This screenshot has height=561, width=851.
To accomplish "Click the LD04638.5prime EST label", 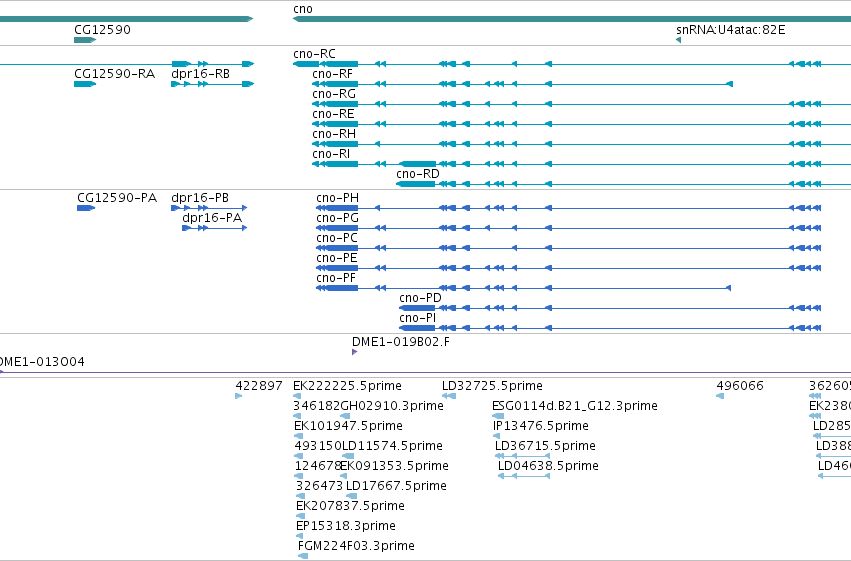I will (548, 467).
